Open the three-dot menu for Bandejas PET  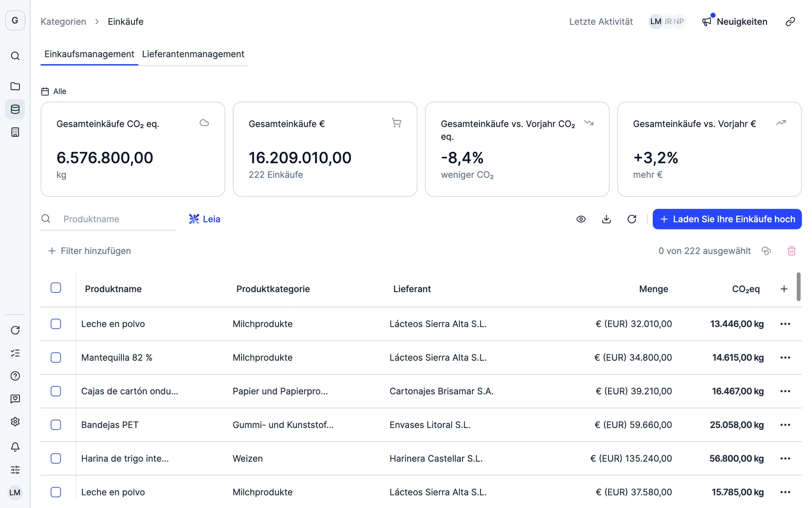coord(785,425)
